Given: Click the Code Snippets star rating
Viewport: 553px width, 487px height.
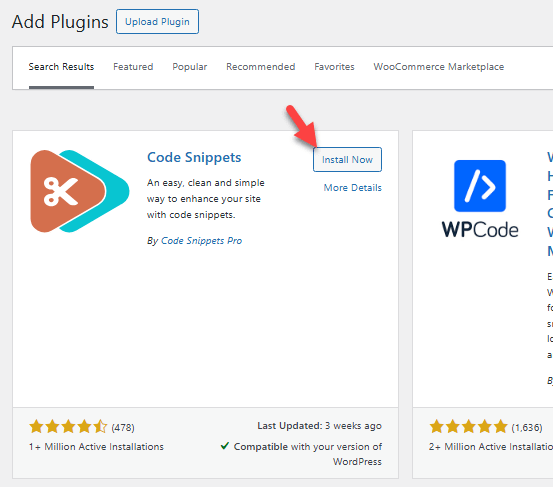Looking at the screenshot, I should (x=68, y=426).
